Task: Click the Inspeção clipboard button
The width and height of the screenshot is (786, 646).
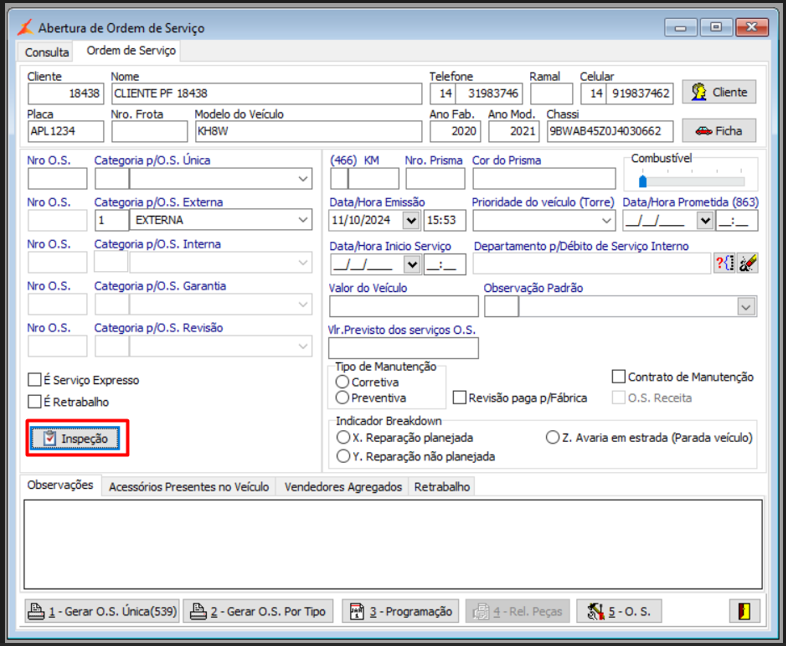Action: click(75, 439)
